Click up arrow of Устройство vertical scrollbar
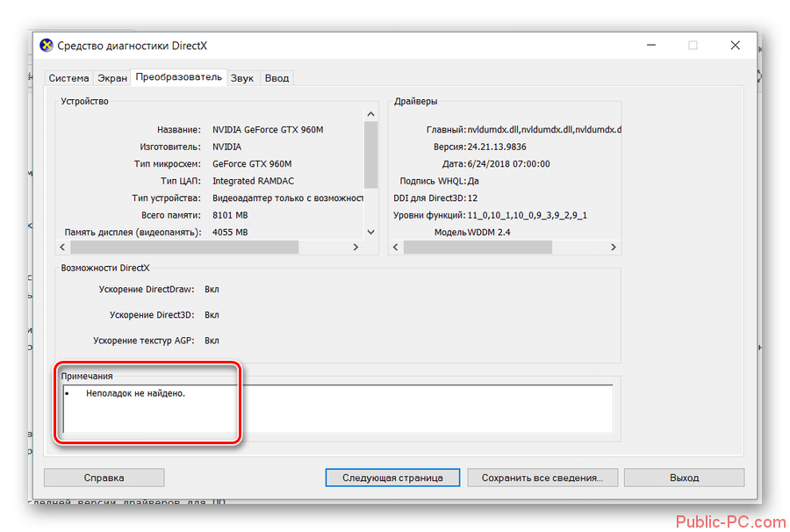Screen dimensions: 790x532 point(370,114)
